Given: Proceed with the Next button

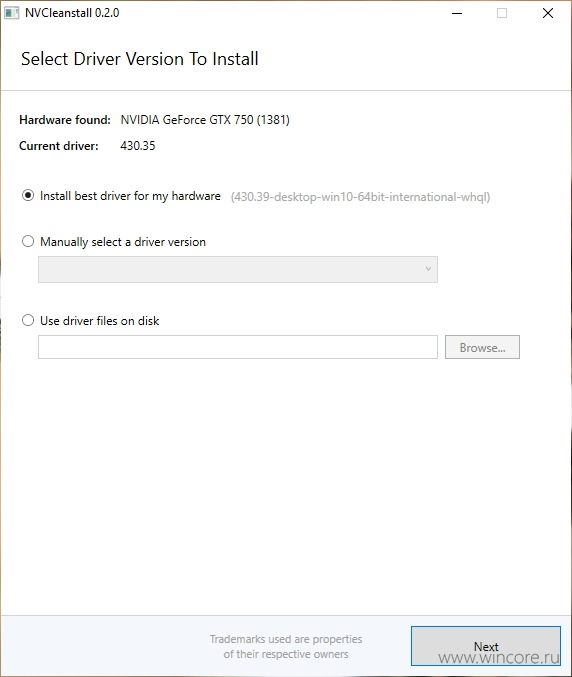Looking at the screenshot, I should coord(486,646).
